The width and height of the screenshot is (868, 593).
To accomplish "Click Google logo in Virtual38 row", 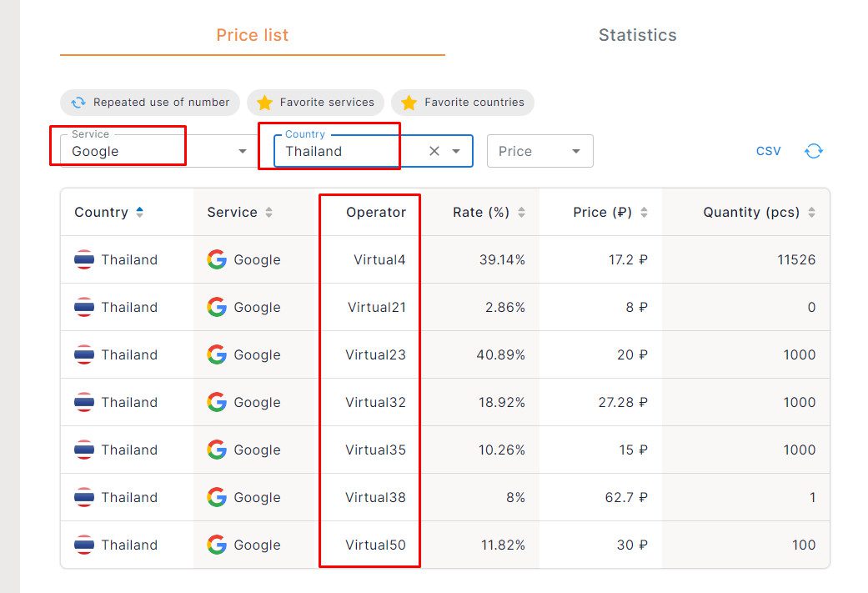I will 217,497.
